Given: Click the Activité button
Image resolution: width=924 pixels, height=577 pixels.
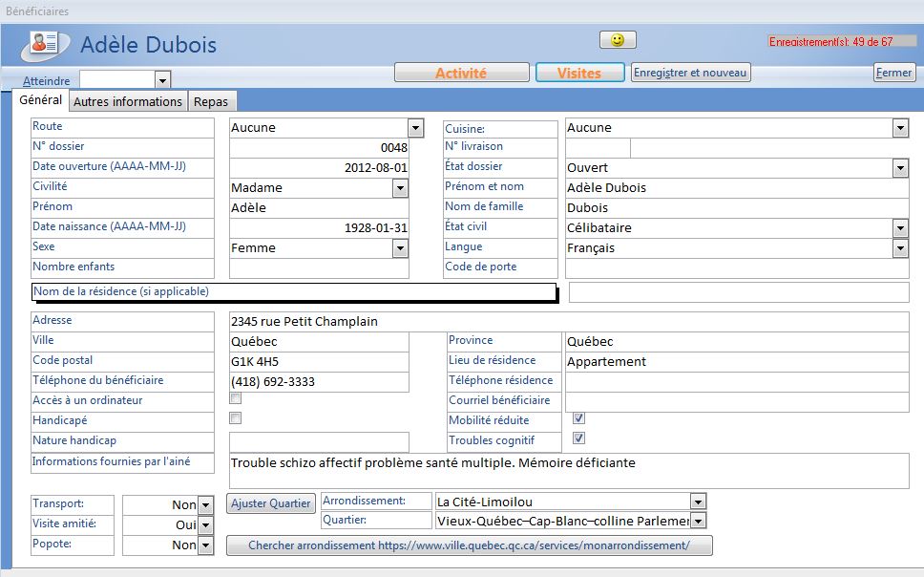Looking at the screenshot, I should (461, 73).
